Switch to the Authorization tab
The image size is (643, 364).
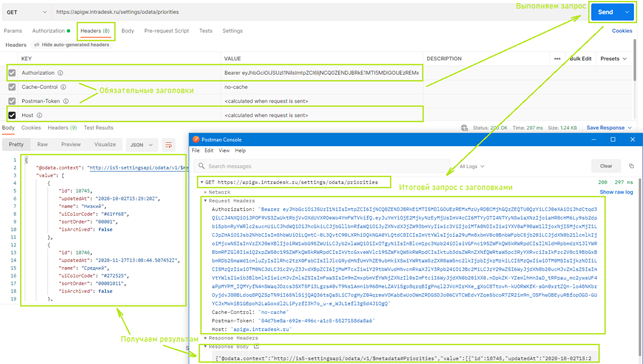[51, 31]
